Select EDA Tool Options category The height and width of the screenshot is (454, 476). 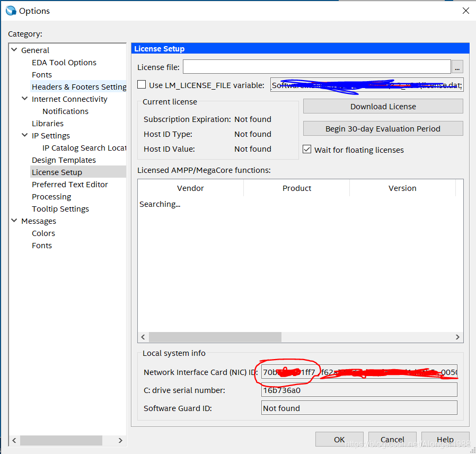[x=64, y=63]
